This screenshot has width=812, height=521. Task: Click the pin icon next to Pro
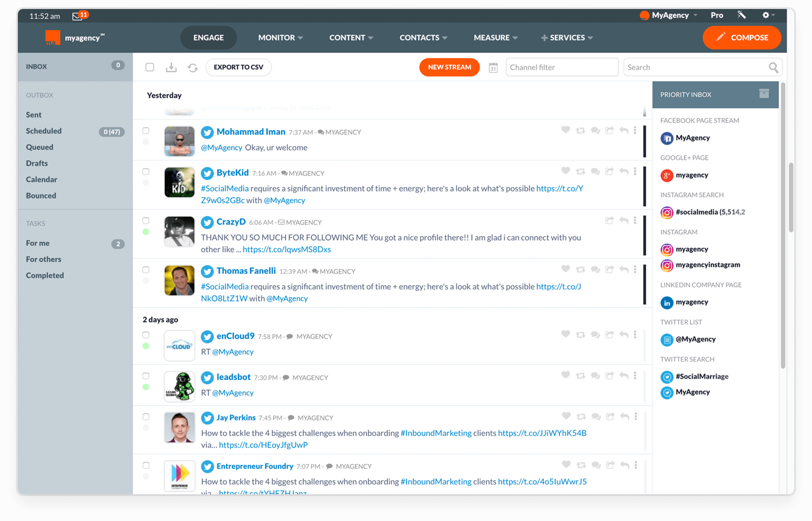(x=742, y=15)
